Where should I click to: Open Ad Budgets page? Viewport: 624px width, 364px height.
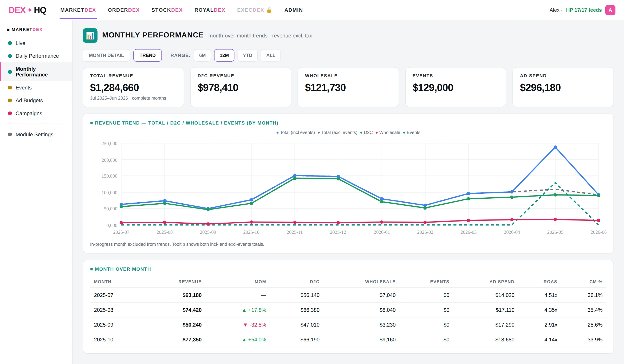point(36,100)
